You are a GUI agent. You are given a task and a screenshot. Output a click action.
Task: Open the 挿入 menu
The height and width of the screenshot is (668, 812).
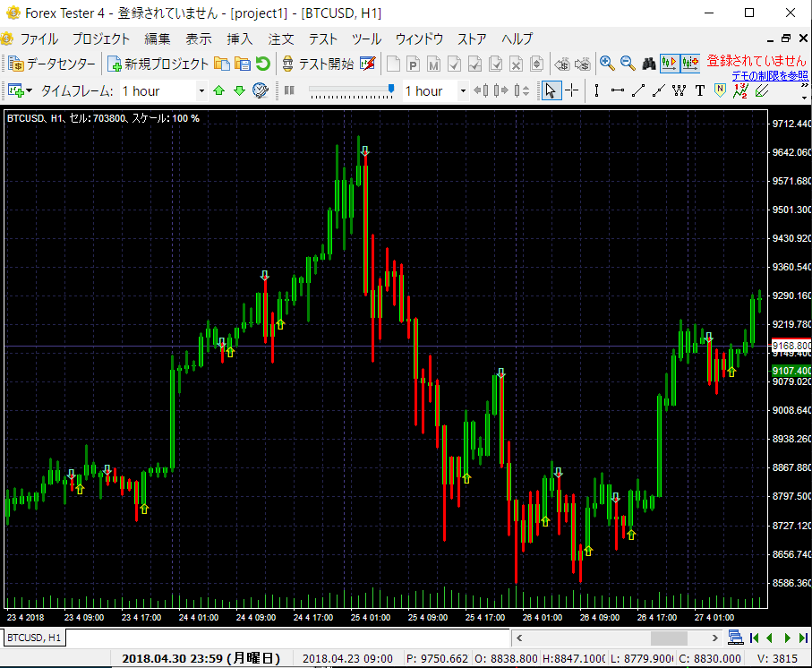pyautogui.click(x=240, y=39)
